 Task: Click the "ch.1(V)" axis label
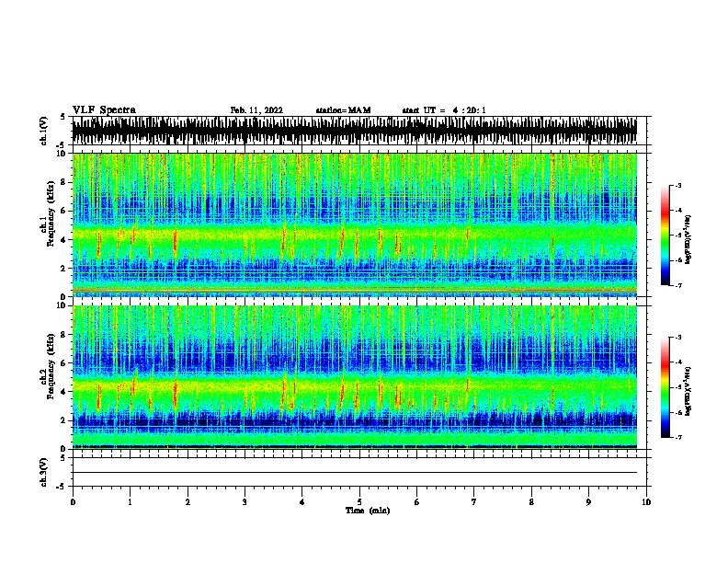44,131
